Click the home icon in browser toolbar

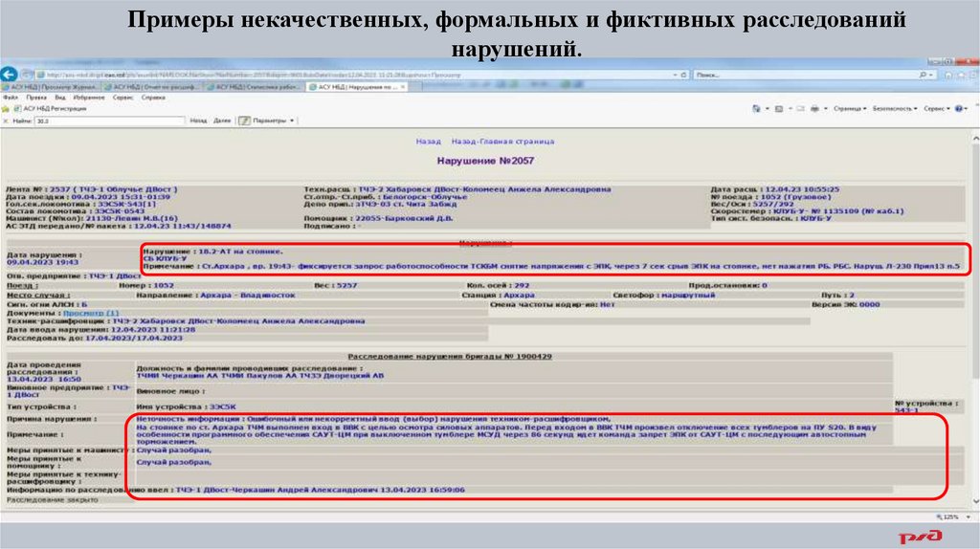pos(948,75)
